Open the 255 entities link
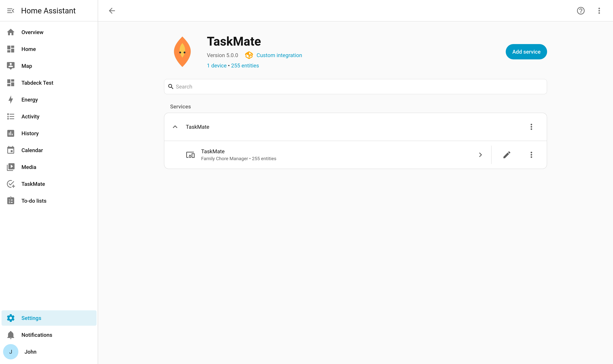 coord(245,66)
